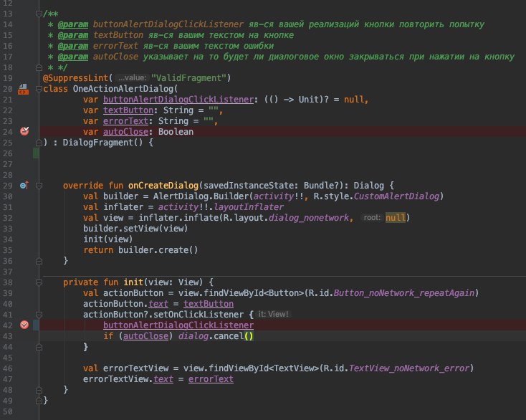Click the override method gutter icon on line 29
526x420 pixels.
click(x=24, y=185)
